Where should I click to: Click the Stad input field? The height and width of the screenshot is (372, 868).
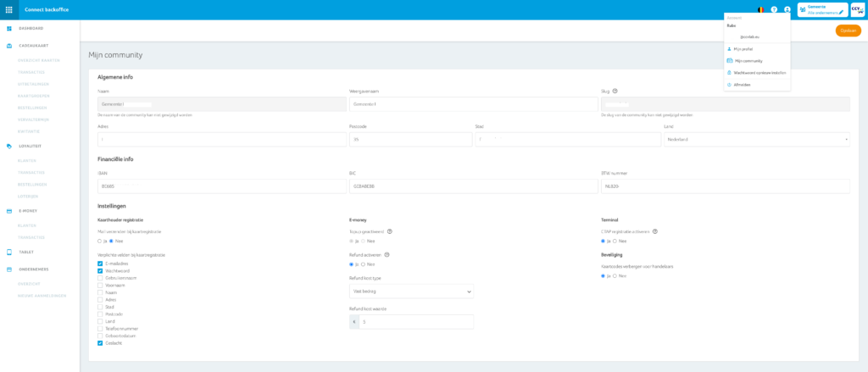[568, 140]
